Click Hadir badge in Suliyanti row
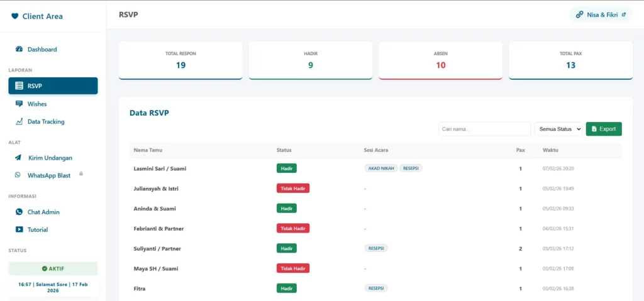The width and height of the screenshot is (644, 301). pos(287,248)
